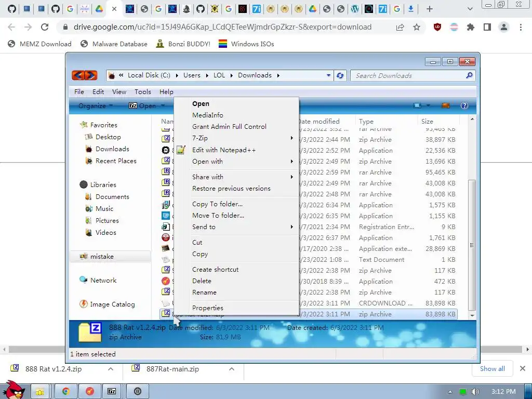The width and height of the screenshot is (532, 399).
Task: Open the File menu
Action: [79, 91]
